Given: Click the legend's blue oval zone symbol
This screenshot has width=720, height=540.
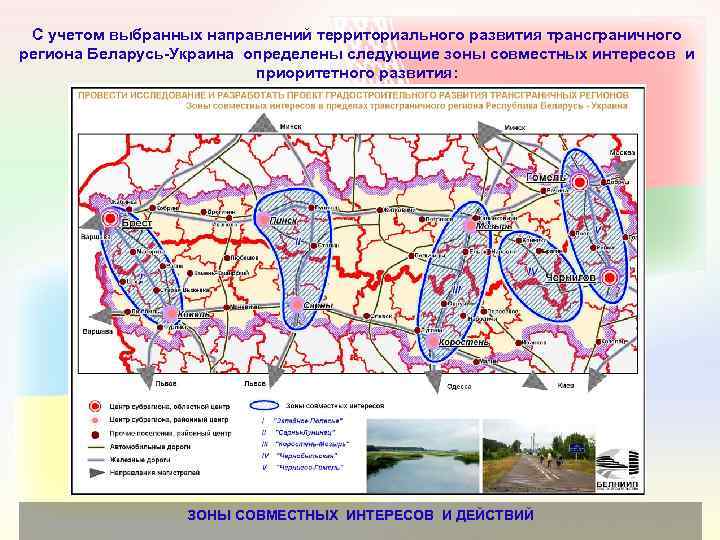Looking at the screenshot, I should pos(264,405).
